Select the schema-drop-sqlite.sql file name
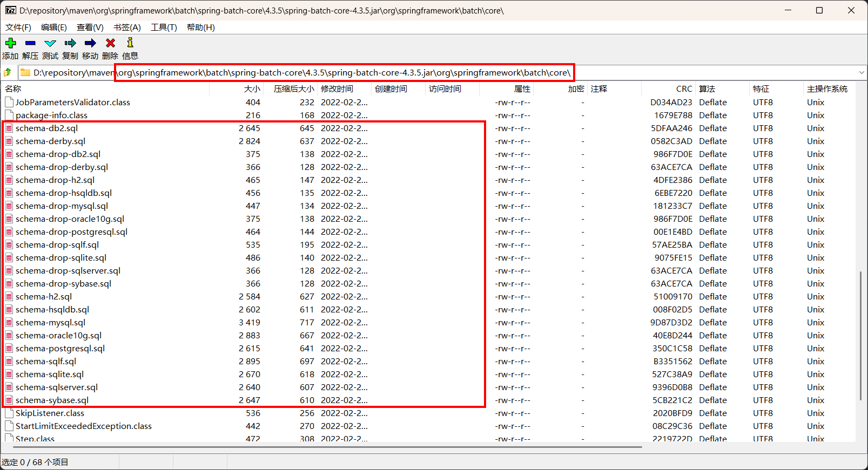868x470 pixels. [61, 258]
